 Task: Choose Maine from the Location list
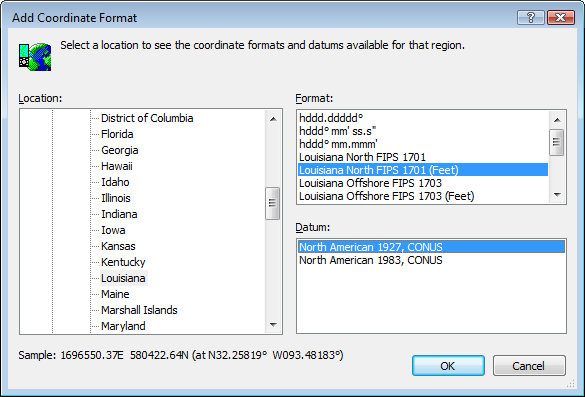coord(115,294)
